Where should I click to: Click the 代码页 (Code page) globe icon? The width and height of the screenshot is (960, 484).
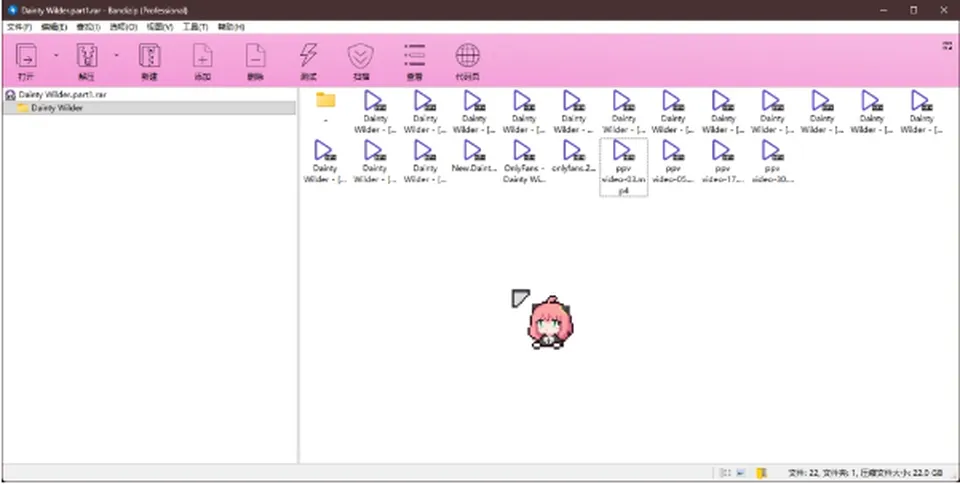click(x=467, y=56)
